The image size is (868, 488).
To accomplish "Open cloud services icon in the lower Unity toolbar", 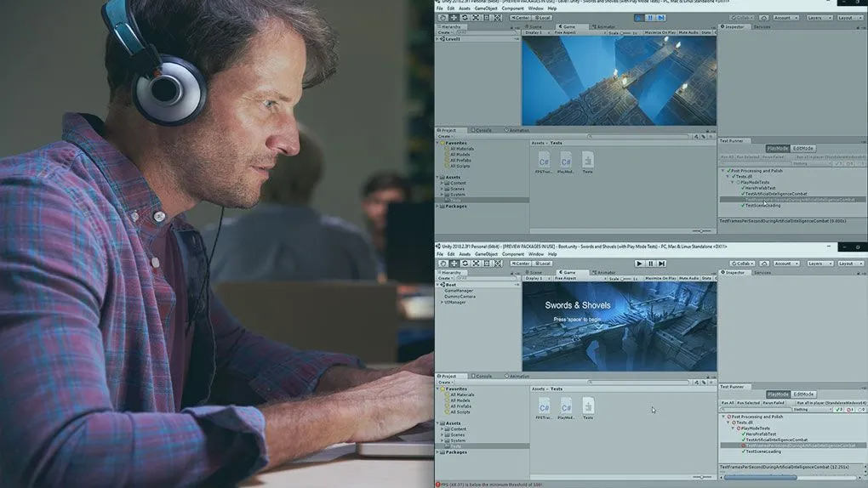I will tap(763, 264).
